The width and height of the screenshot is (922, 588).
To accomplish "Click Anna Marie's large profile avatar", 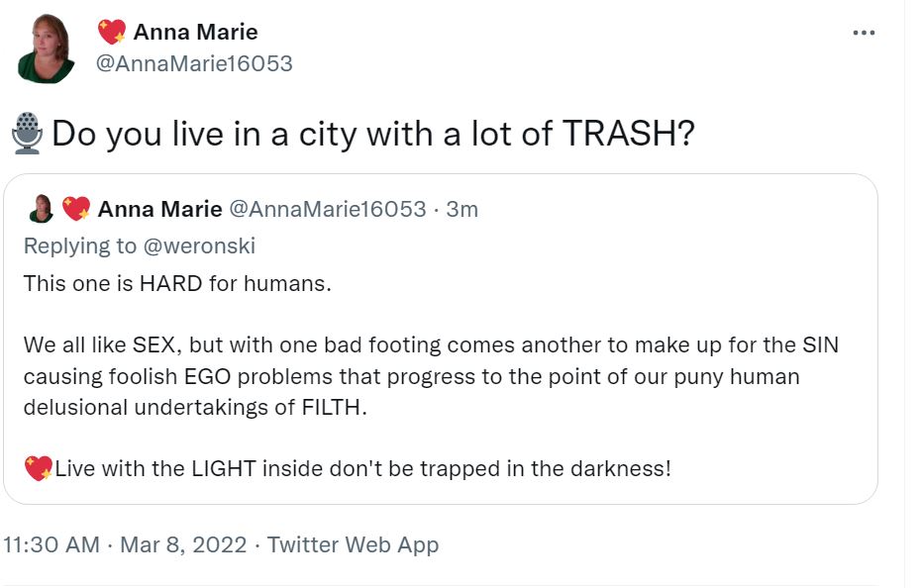I will coord(47,49).
